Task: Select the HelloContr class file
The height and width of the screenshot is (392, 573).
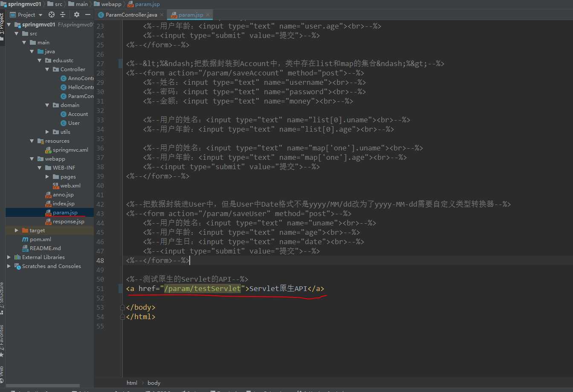Action: pos(77,87)
